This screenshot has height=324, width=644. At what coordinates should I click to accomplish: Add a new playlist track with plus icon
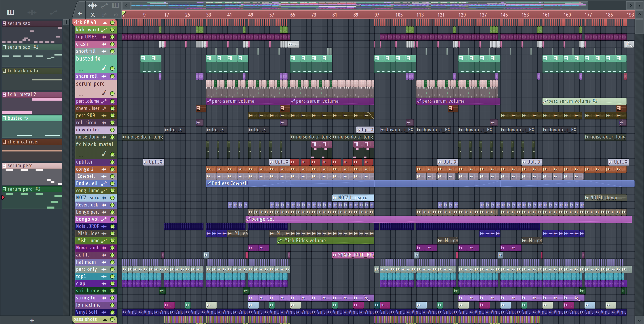tap(80, 14)
